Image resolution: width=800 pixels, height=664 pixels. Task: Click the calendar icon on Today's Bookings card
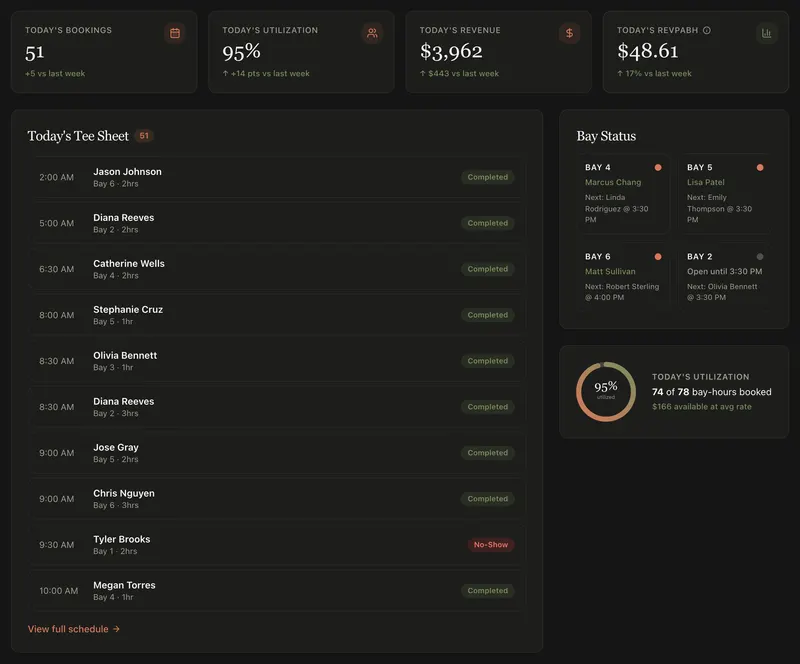click(x=174, y=33)
